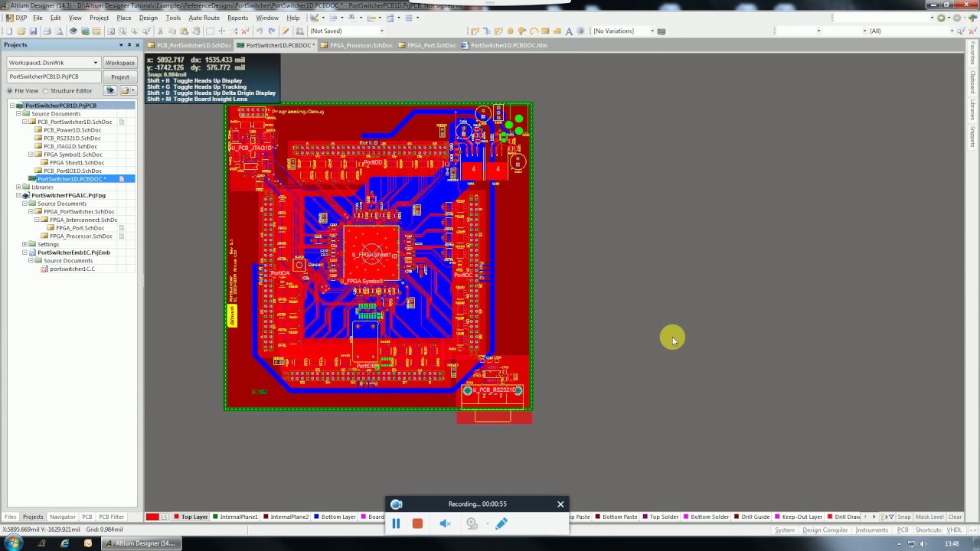Collapse the PortSwitcherFPGA1C.PrjFpg project node

pyautogui.click(x=18, y=195)
